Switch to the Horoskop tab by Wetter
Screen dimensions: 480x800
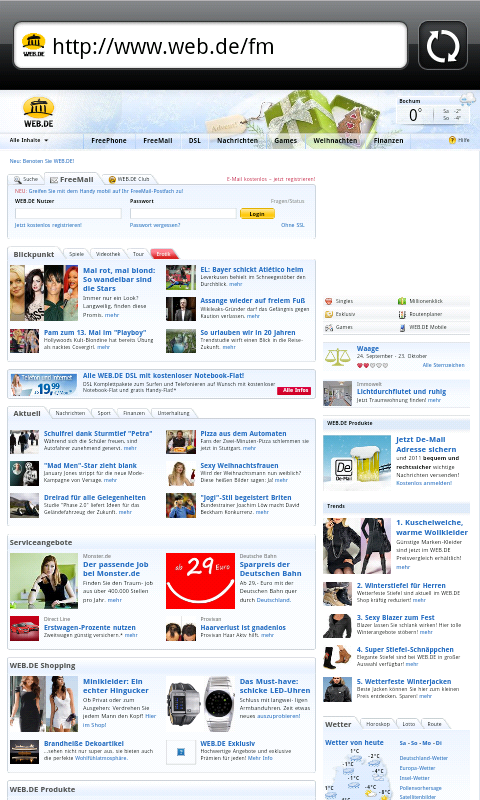pos(378,724)
